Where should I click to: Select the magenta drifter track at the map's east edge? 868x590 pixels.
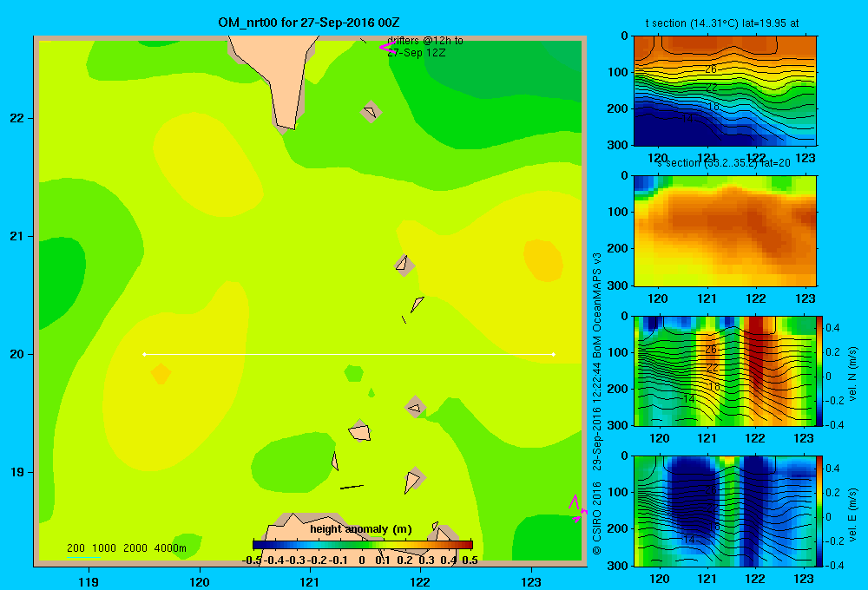tap(577, 509)
